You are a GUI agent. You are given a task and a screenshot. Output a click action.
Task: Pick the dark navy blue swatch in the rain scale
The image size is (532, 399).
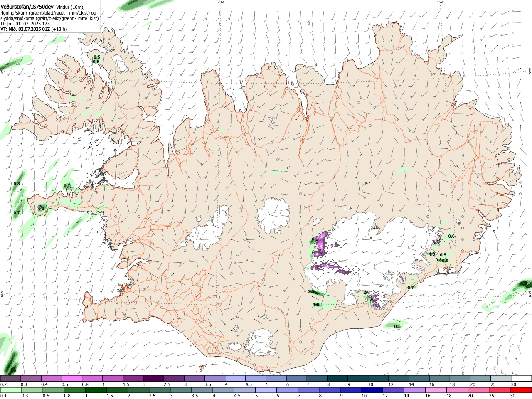(371, 390)
